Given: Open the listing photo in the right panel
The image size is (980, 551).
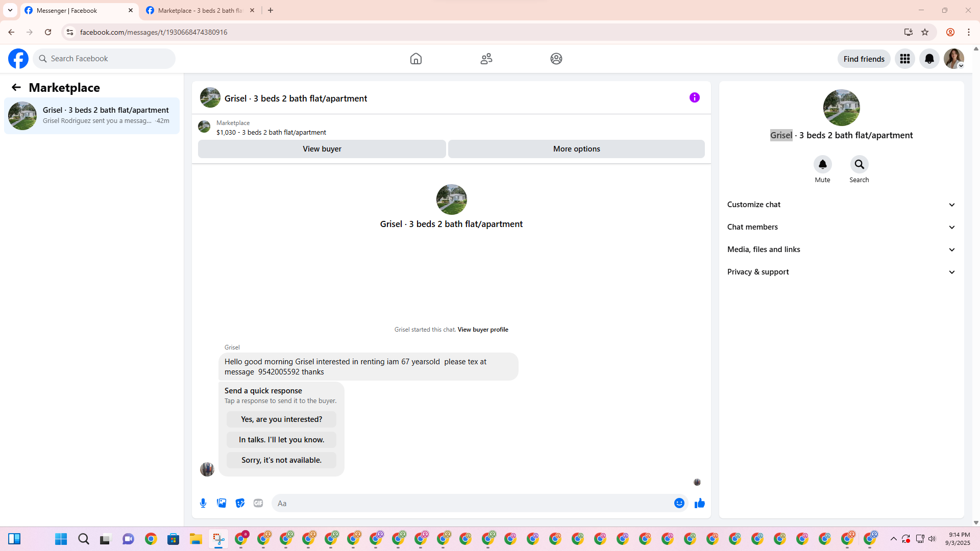Looking at the screenshot, I should pyautogui.click(x=842, y=108).
